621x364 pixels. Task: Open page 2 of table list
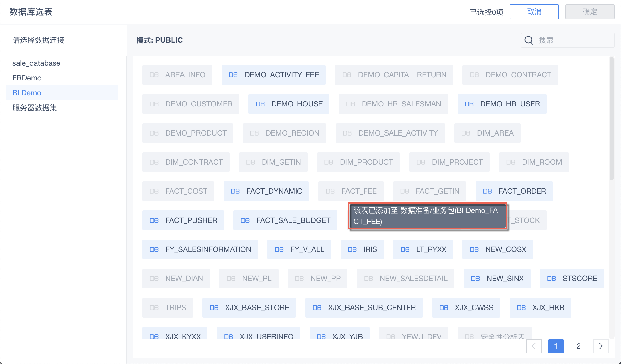[x=578, y=346]
